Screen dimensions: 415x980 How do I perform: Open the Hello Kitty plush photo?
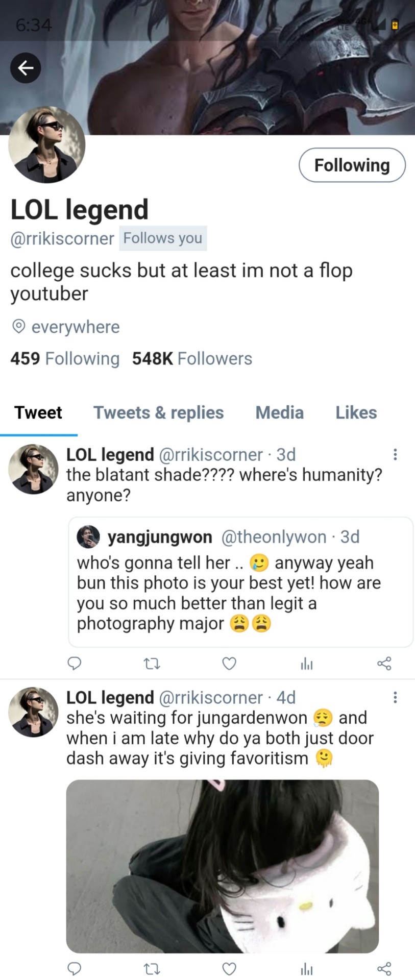pos(222,866)
